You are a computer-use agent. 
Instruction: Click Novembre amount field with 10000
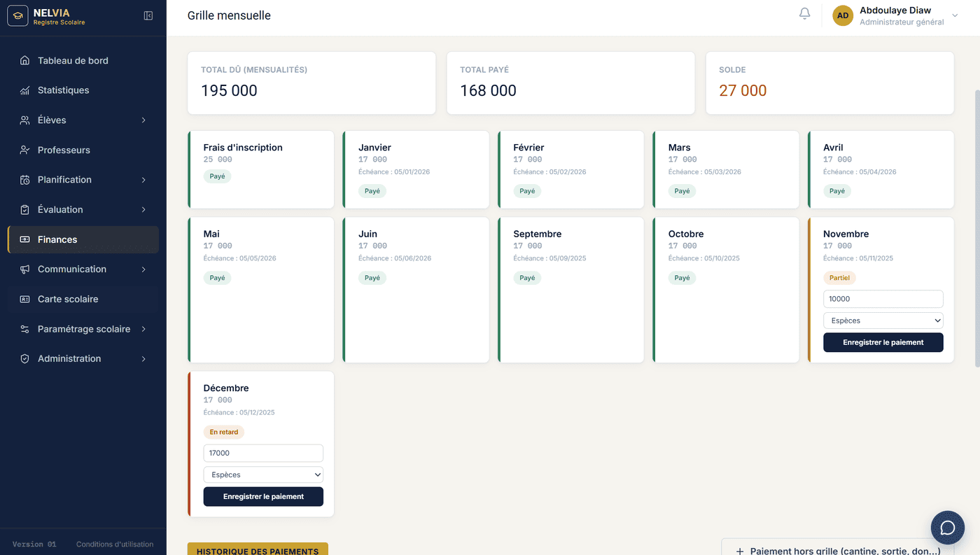(x=883, y=299)
